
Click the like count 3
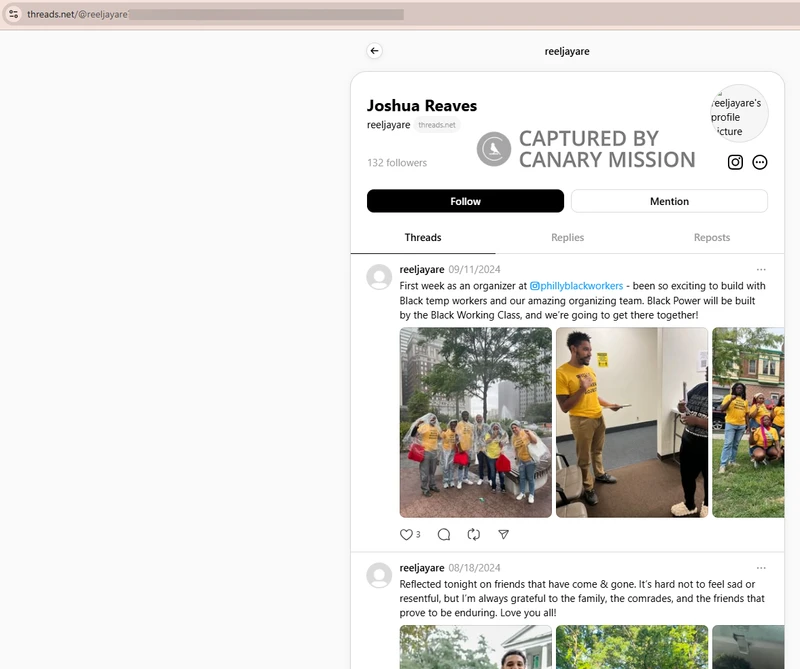pos(418,534)
